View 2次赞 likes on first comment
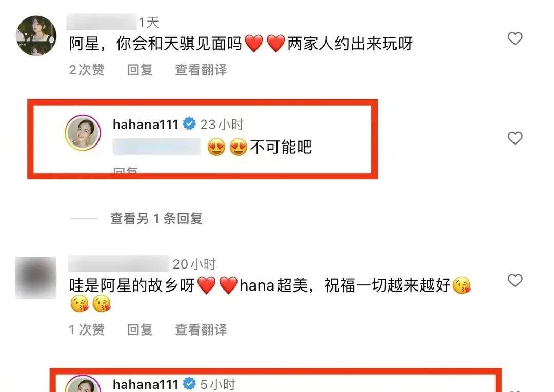Screen dimensions: 554x392 click(87, 70)
